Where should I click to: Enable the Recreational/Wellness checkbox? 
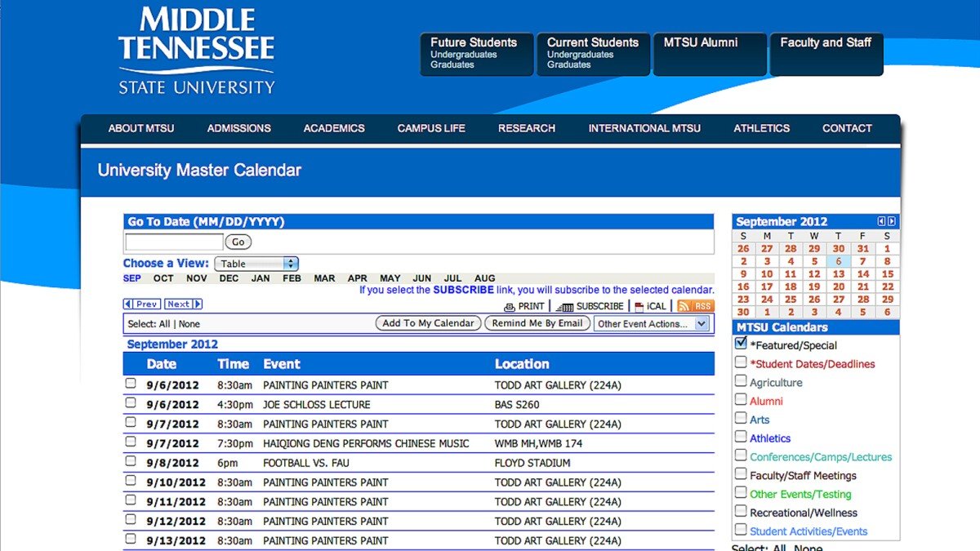pyautogui.click(x=741, y=511)
